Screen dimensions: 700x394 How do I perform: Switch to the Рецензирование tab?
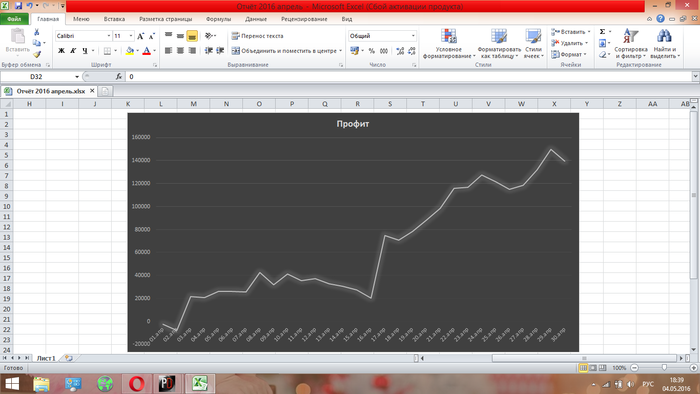click(304, 19)
